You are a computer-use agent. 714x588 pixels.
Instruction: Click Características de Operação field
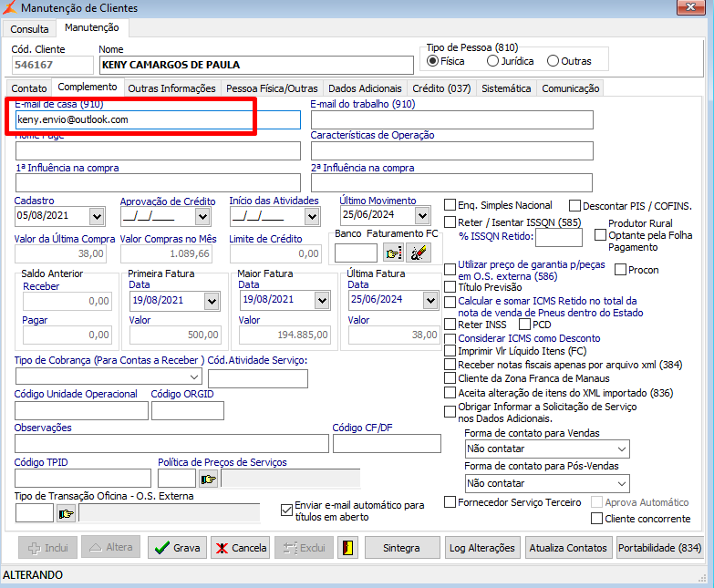point(451,150)
